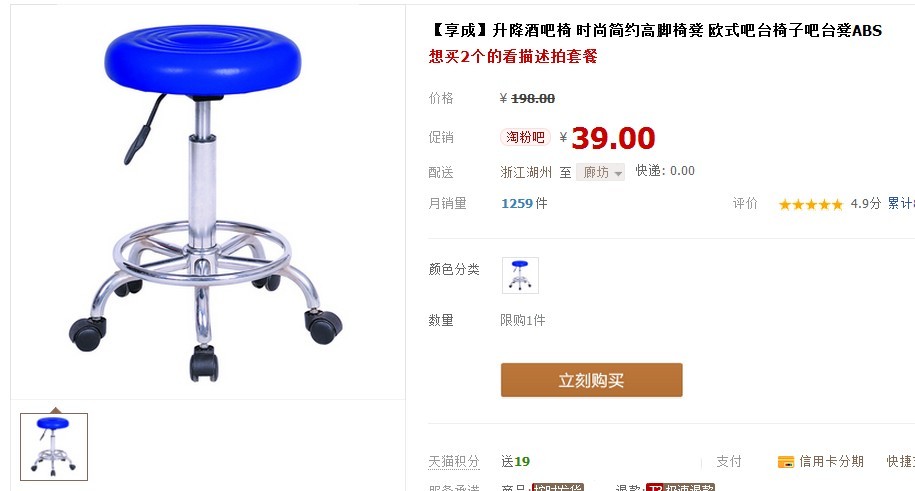This screenshot has width=915, height=491.
Task: Click the 按时发货 service badge
Action: point(557,487)
